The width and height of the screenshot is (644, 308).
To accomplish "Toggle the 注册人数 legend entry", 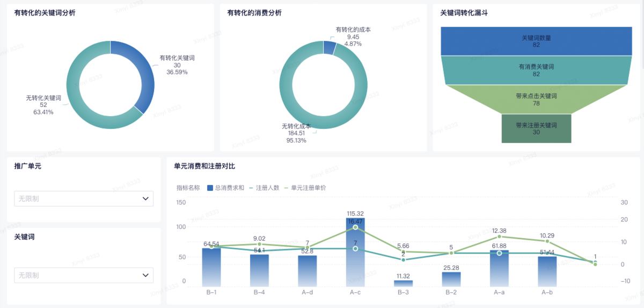I will tap(265, 188).
